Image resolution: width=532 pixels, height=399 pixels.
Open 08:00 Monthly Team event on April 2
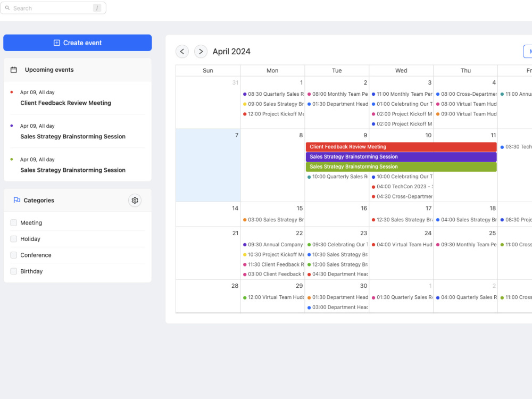pyautogui.click(x=337, y=94)
